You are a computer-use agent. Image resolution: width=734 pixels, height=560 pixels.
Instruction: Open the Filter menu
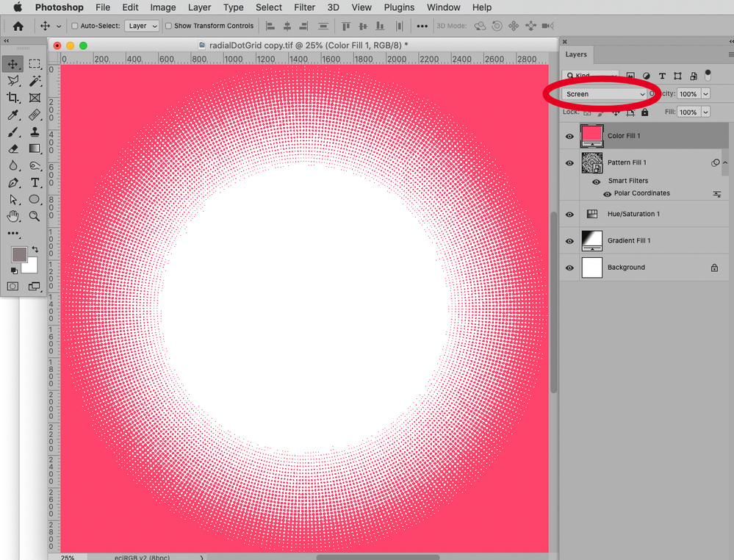point(304,7)
